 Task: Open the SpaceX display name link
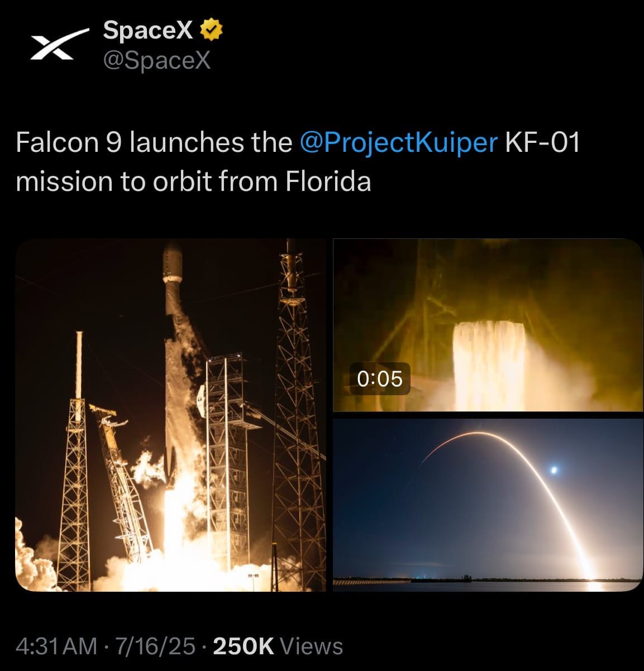pos(148,31)
